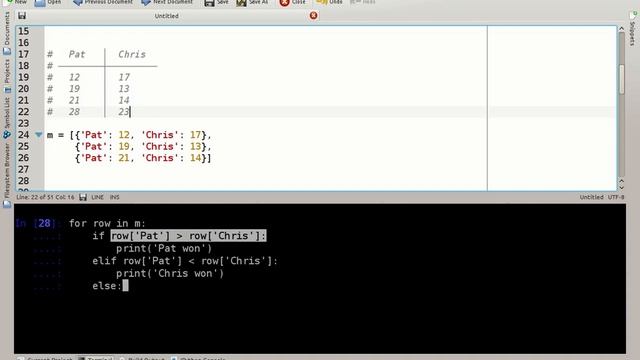The image size is (640, 360).
Task: Click the 'for row in m:' terminal line
Action: [x=107, y=223]
